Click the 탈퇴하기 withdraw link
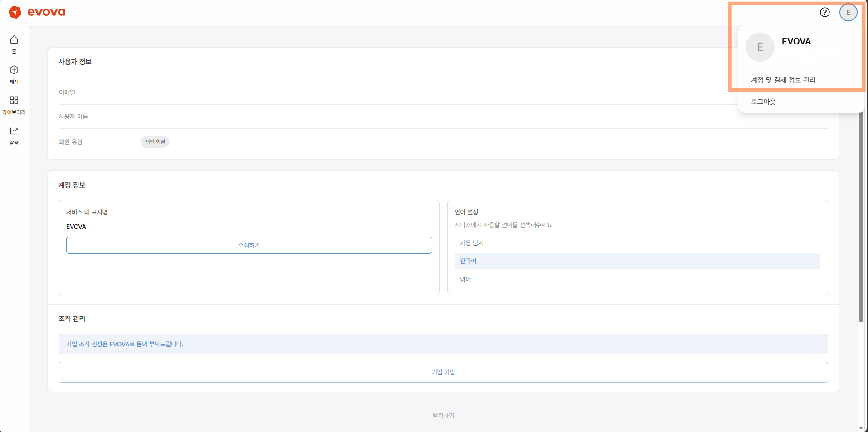868x432 pixels. (443, 416)
